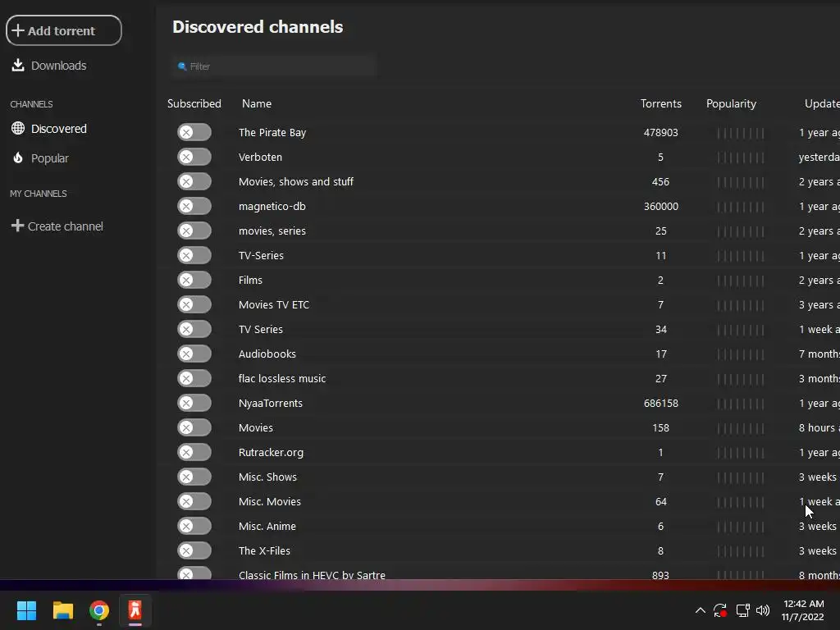Open the Windows Start menu
Viewport: 840px width, 630px height.
pos(26,610)
